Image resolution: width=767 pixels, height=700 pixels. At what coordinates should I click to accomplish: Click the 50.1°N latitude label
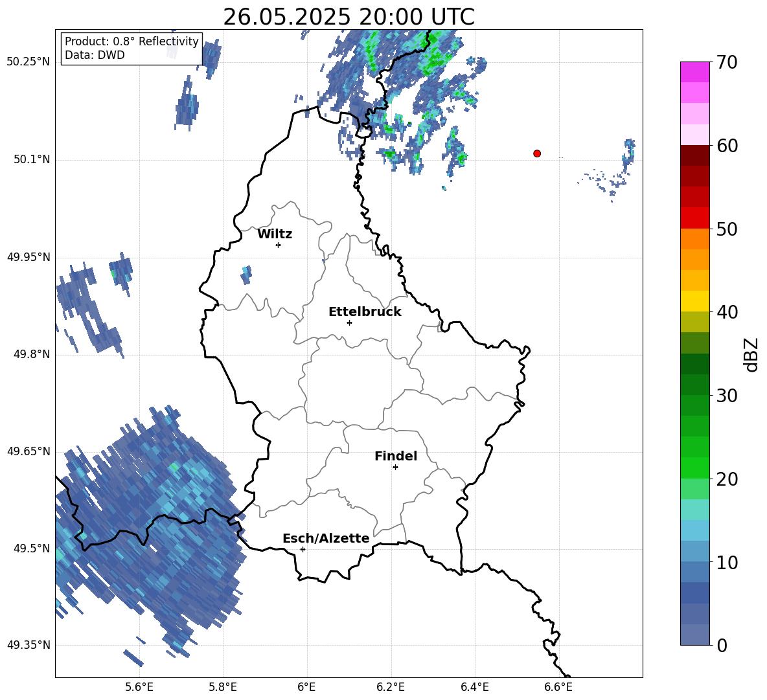pos(31,160)
